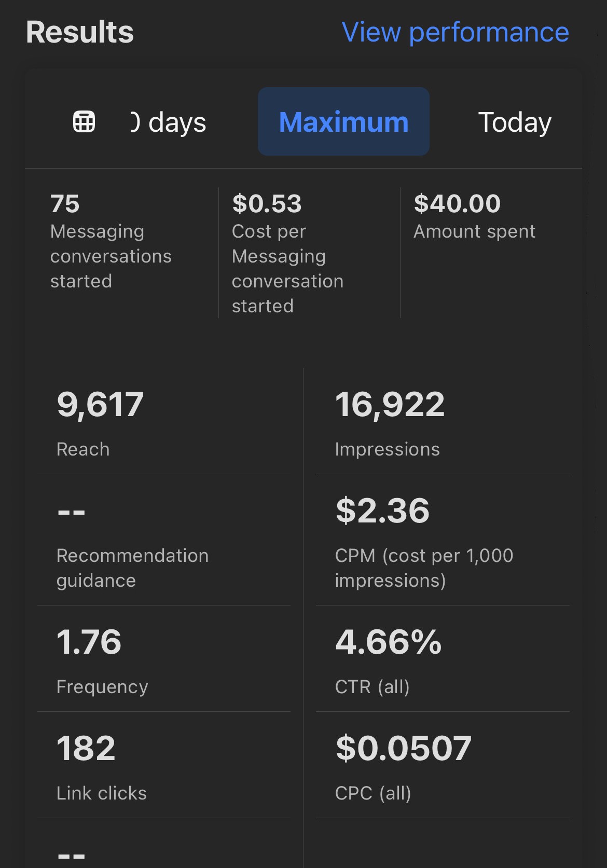Tap the 1.76 Frequency metric tile

coord(163,658)
